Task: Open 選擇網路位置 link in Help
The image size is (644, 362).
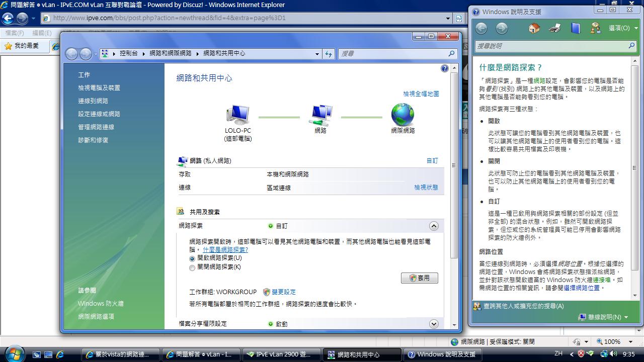Action: pos(582,288)
